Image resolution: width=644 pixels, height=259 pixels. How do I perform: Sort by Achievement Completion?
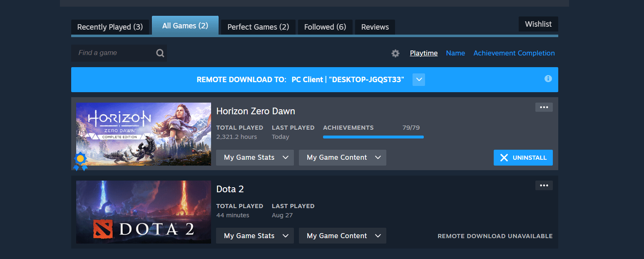click(x=514, y=53)
